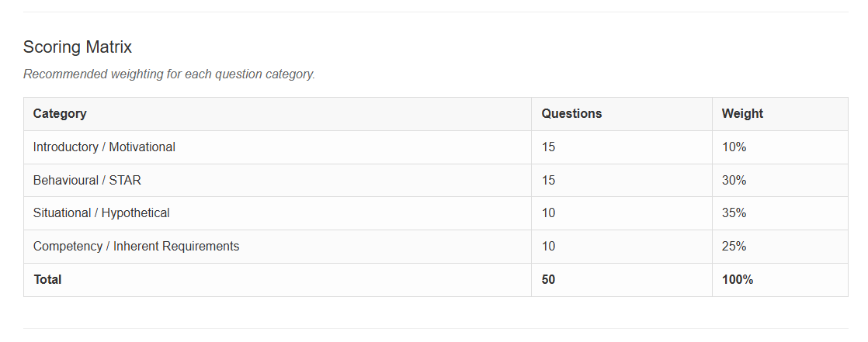Select the 25% weight value
Screen dimensions: 868x342
click(780, 247)
